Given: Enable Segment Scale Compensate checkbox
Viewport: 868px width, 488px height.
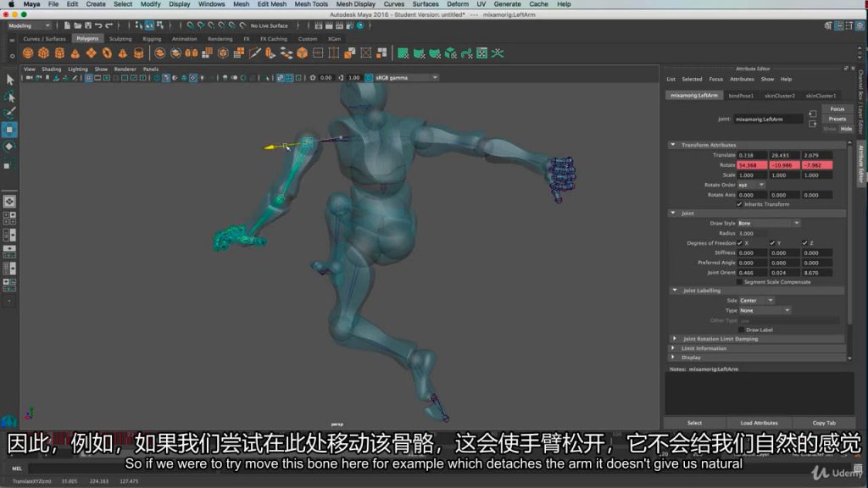Looking at the screenshot, I should pyautogui.click(x=739, y=282).
